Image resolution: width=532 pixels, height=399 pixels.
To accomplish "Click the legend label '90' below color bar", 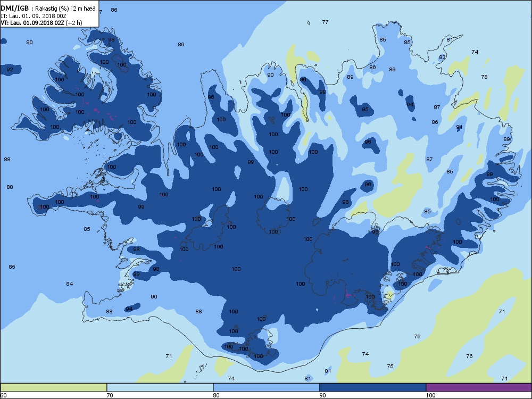I will point(322,395).
